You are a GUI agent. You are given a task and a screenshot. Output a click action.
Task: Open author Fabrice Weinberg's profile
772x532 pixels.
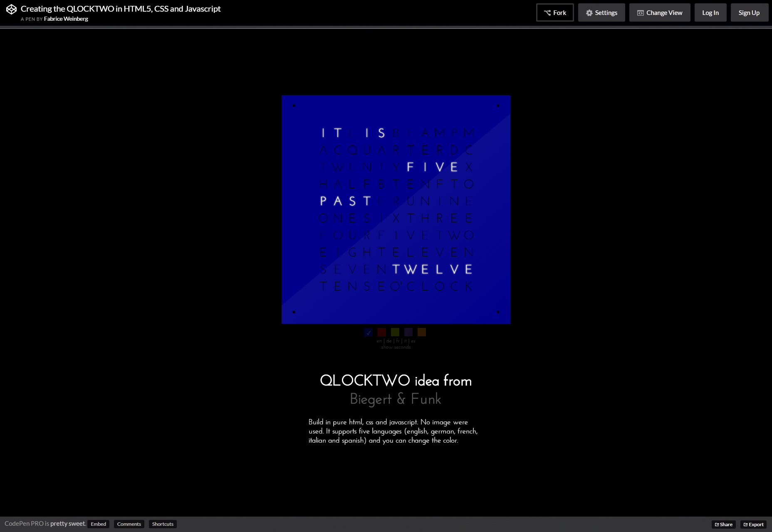[x=66, y=19]
